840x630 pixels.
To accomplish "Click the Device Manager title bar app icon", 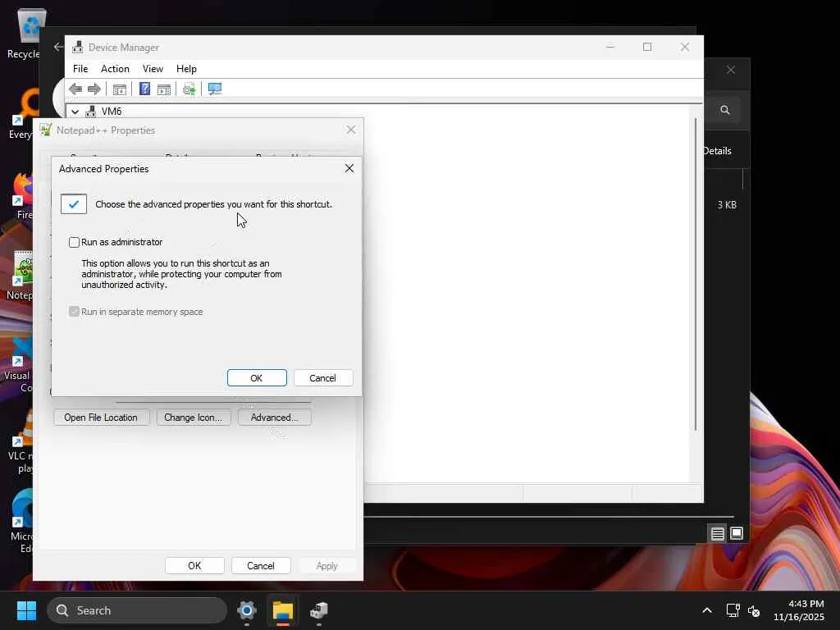I will 78,47.
